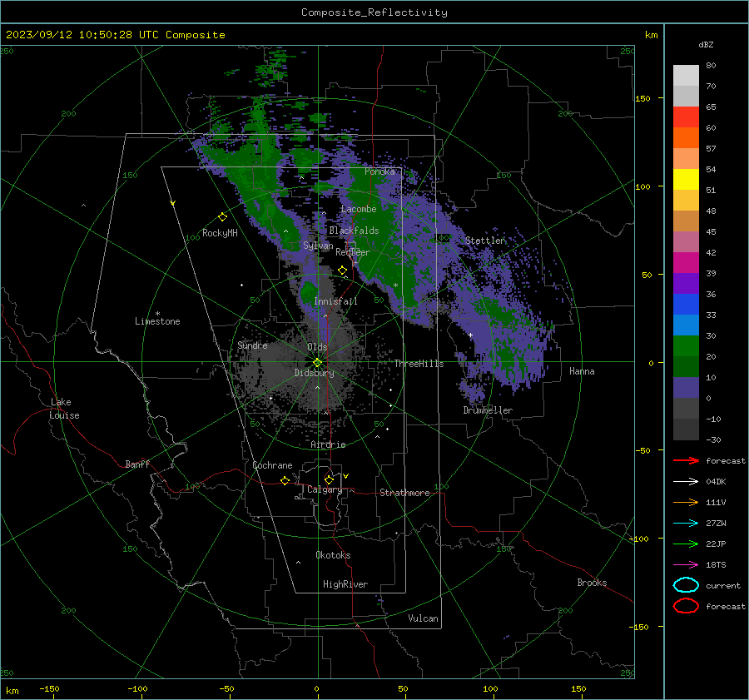This screenshot has height=700, width=749.
Task: Click the asterisk marker above Limestone
Action: tap(157, 314)
